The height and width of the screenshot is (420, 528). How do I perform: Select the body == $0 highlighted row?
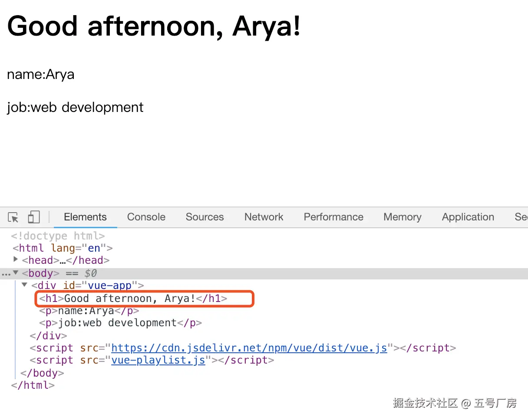point(264,273)
